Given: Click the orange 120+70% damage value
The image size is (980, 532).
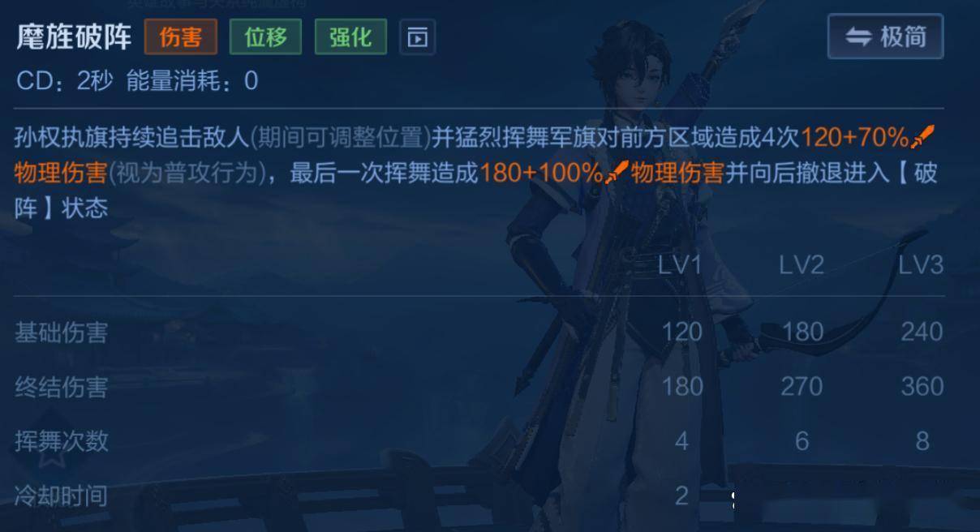Looking at the screenshot, I should pos(855,139).
